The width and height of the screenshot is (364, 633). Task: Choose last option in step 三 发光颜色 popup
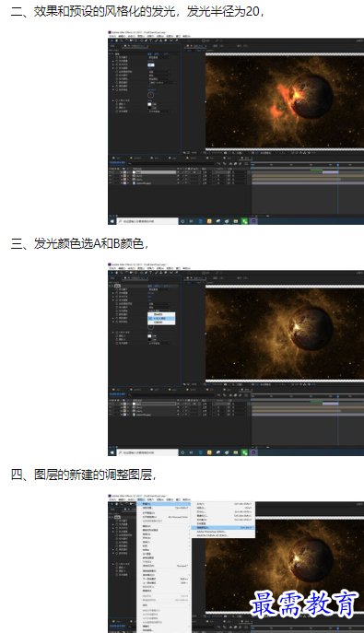click(161, 322)
